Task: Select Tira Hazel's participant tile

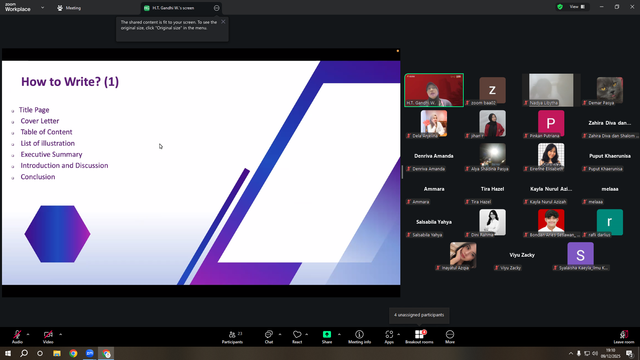Action: point(492,189)
